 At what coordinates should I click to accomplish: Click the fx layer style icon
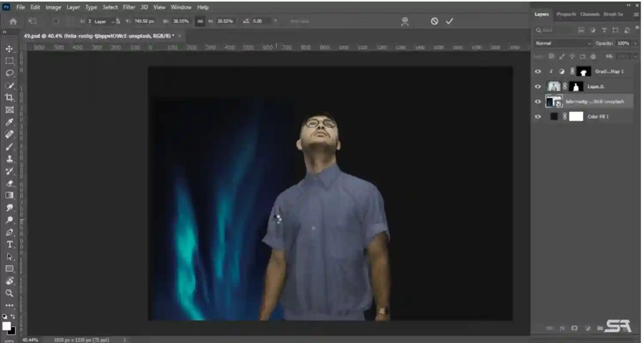[x=562, y=328]
